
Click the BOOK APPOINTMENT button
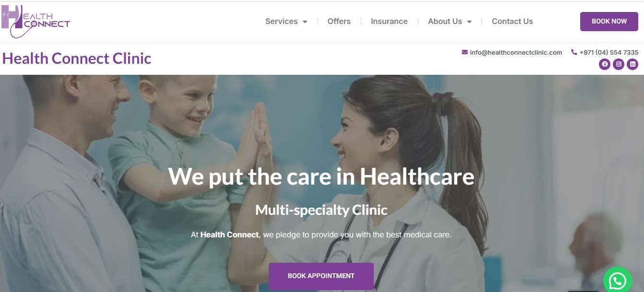[321, 276]
